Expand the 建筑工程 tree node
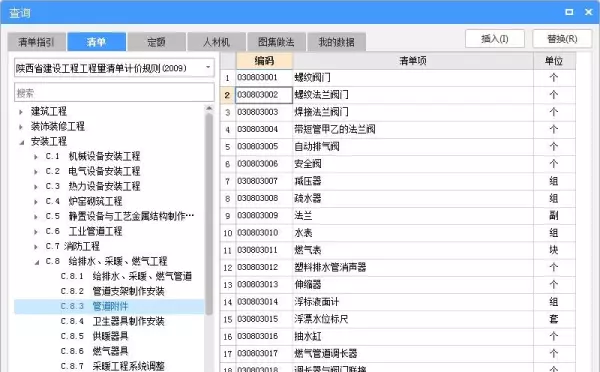 [x=21, y=112]
